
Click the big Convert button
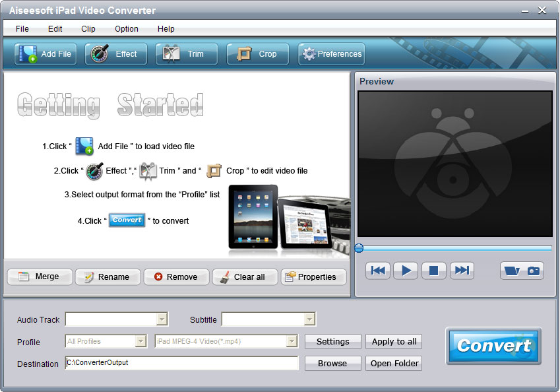[x=493, y=346]
